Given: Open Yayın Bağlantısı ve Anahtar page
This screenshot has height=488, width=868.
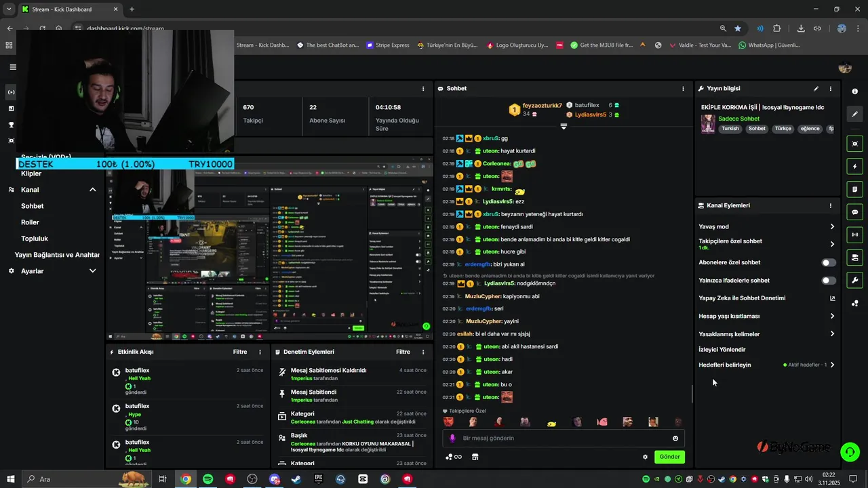Looking at the screenshot, I should [x=58, y=255].
